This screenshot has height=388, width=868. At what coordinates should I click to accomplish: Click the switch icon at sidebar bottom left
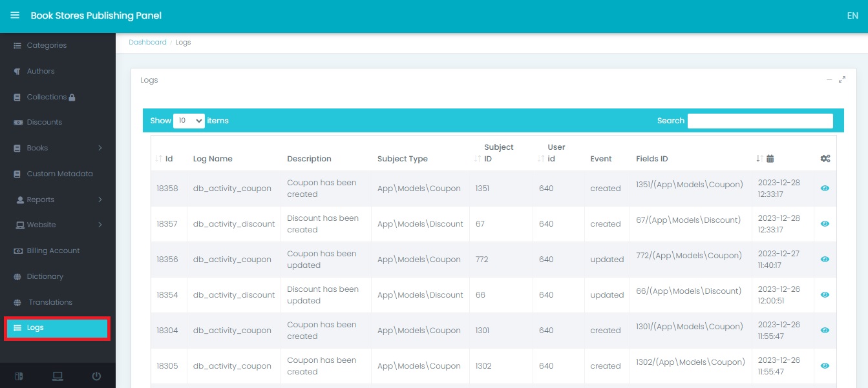19,376
